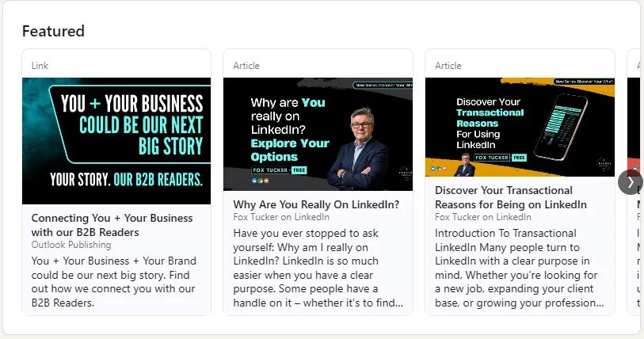Open the partially visible fourth featured card
This screenshot has height=339, width=644.
[x=634, y=182]
